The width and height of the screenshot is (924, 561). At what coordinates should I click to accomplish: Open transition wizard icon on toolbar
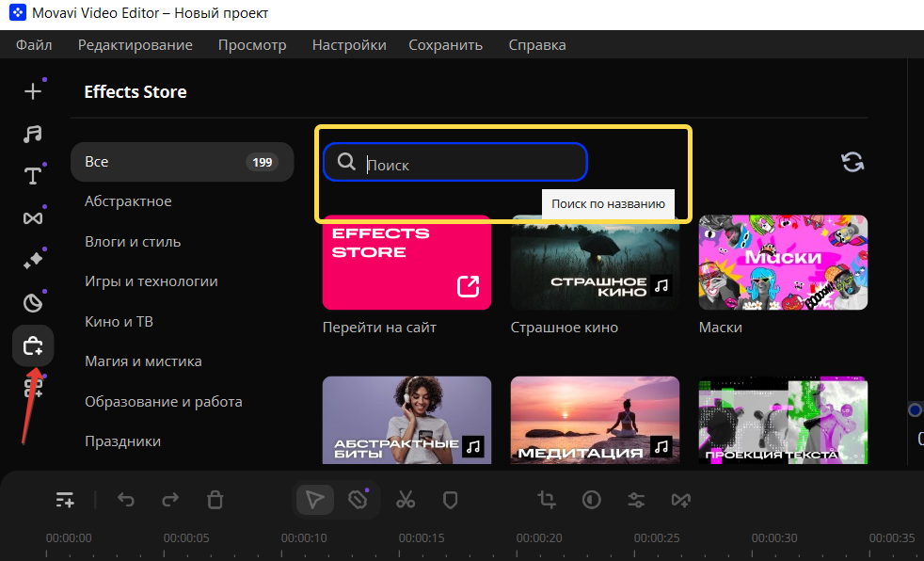pyautogui.click(x=680, y=500)
